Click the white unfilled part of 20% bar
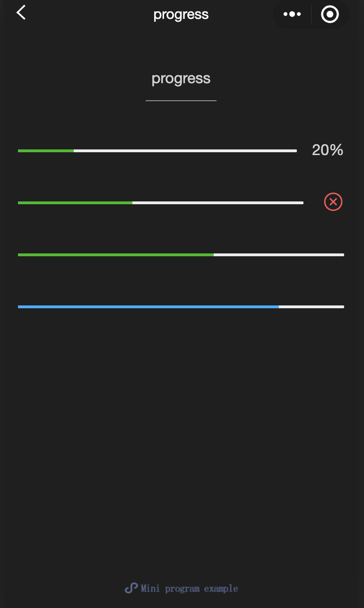This screenshot has height=608, width=364. [x=185, y=151]
